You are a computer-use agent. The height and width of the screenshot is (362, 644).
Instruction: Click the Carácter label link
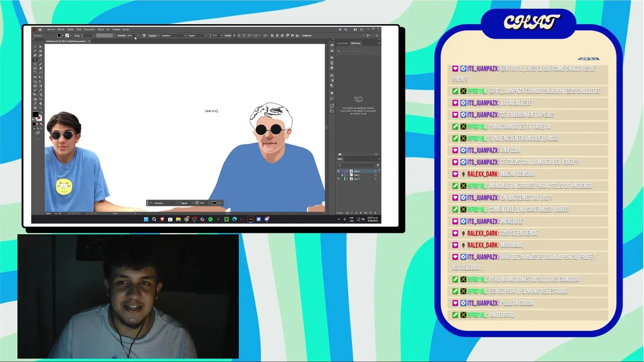[152, 36]
